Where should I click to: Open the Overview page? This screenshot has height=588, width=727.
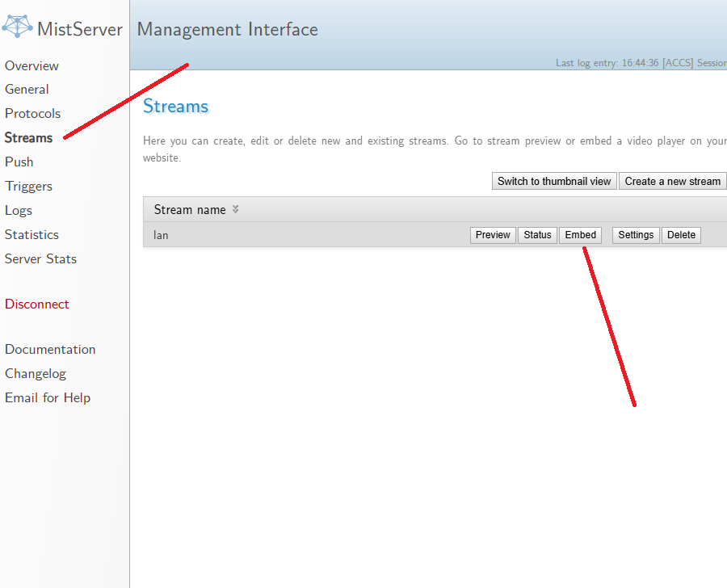click(32, 66)
